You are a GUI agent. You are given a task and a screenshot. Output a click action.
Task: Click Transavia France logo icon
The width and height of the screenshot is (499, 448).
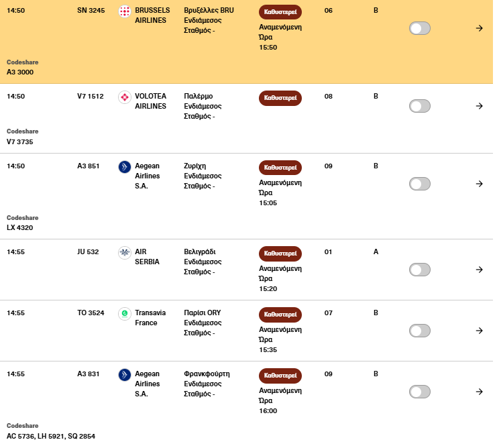[125, 314]
